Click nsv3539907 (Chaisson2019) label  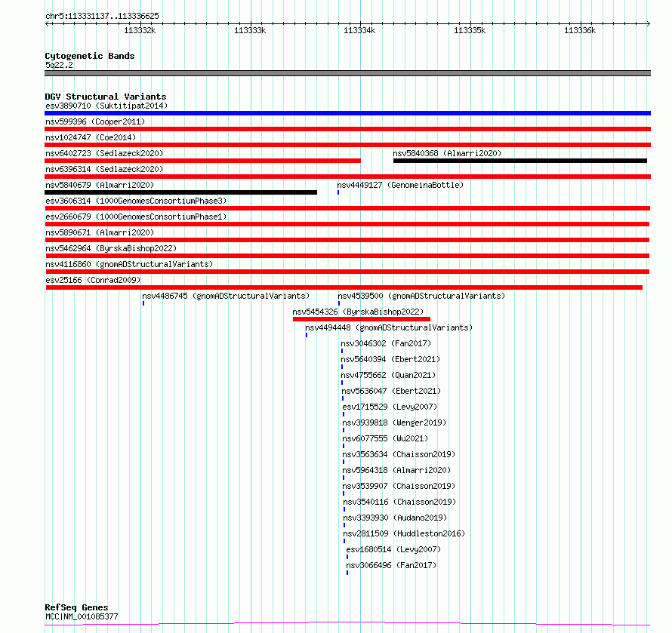[x=399, y=486]
